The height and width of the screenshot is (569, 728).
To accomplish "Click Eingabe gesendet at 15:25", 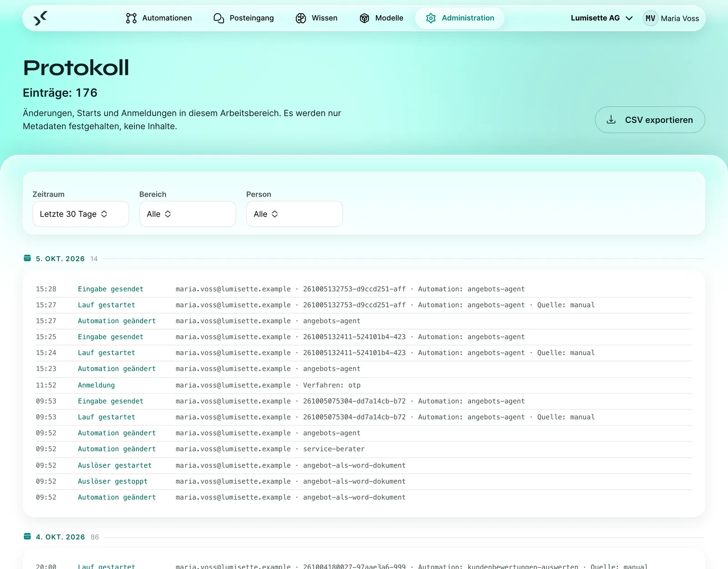I will [x=111, y=337].
